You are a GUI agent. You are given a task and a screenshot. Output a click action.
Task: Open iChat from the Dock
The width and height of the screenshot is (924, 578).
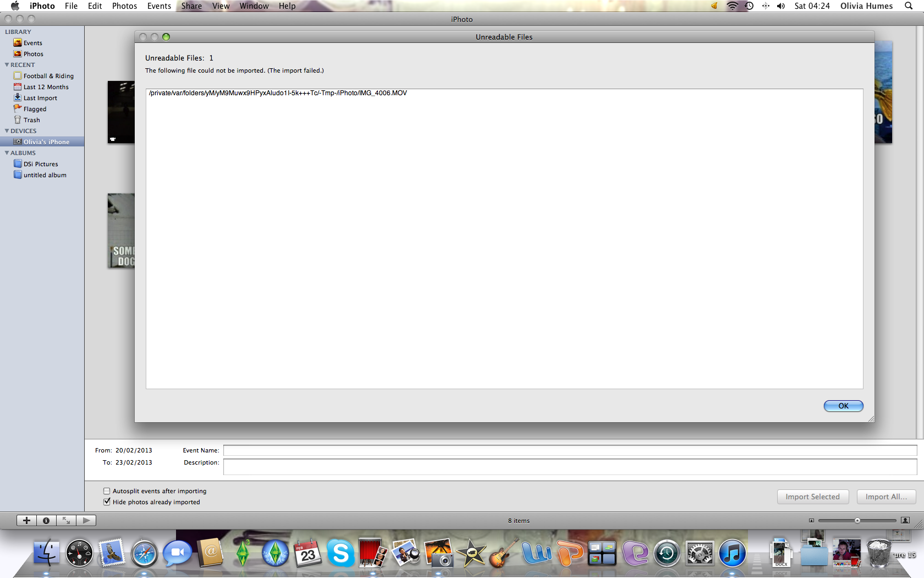coord(177,553)
